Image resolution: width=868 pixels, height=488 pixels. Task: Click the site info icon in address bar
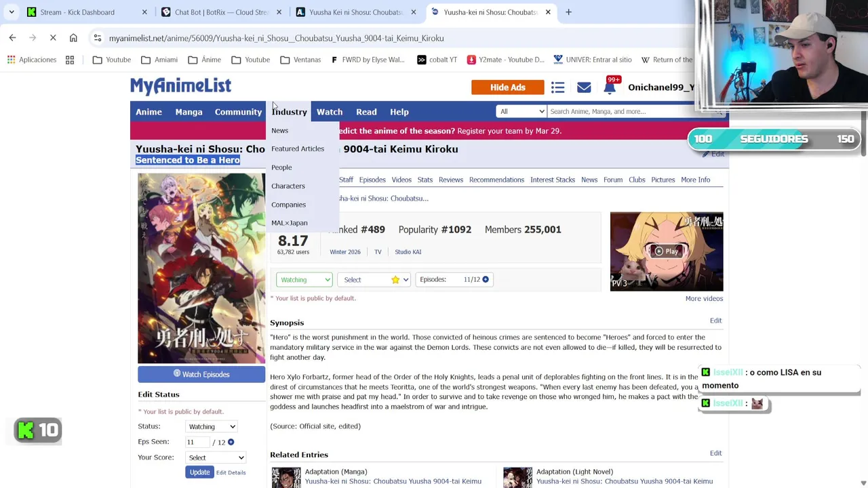coord(98,38)
